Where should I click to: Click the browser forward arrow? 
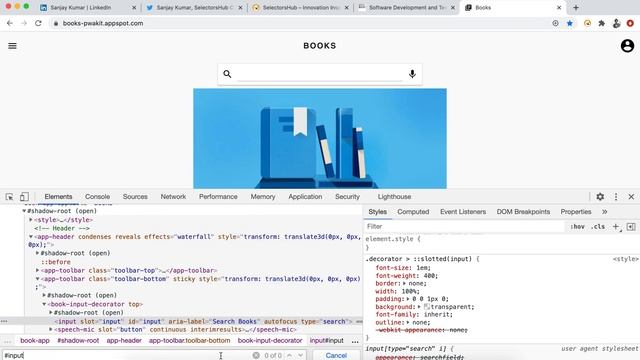click(24, 23)
